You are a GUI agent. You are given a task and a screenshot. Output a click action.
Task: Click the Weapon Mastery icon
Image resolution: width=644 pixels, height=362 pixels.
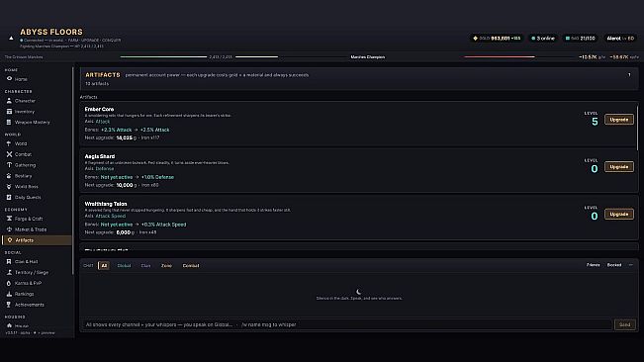[x=9, y=122]
